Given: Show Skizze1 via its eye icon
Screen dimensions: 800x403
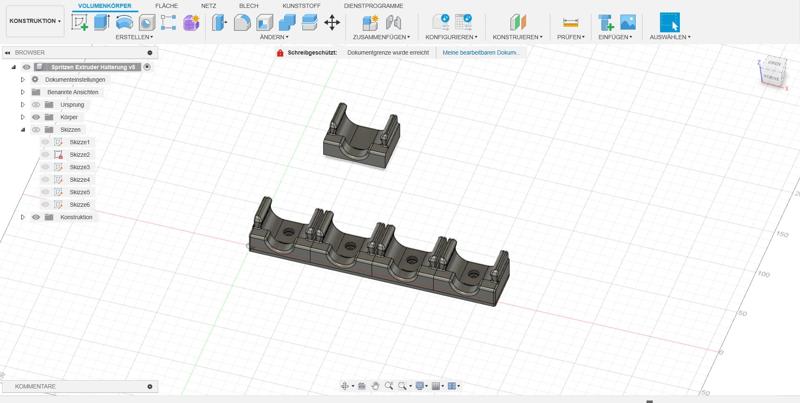Looking at the screenshot, I should (45, 142).
